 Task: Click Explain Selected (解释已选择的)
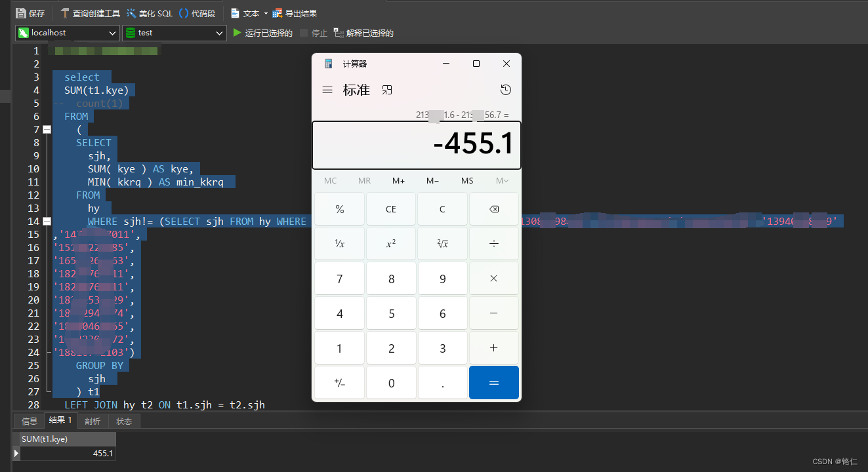(363, 33)
